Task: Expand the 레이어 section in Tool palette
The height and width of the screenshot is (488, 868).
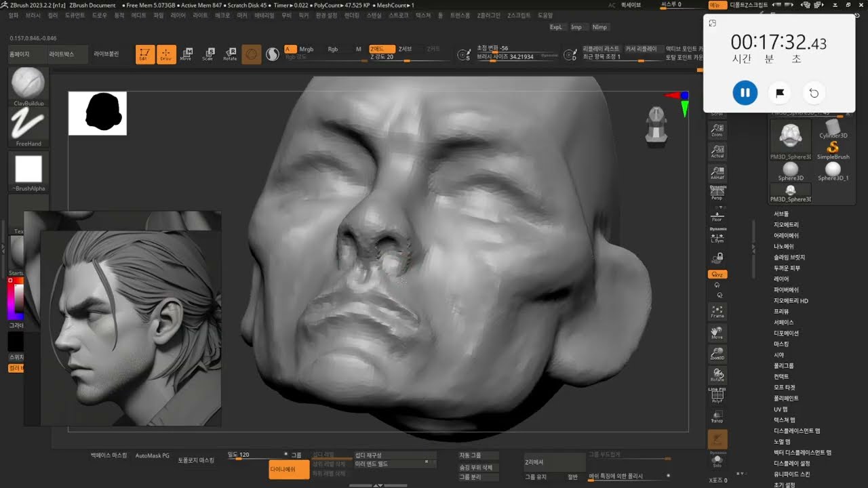Action: [781, 279]
